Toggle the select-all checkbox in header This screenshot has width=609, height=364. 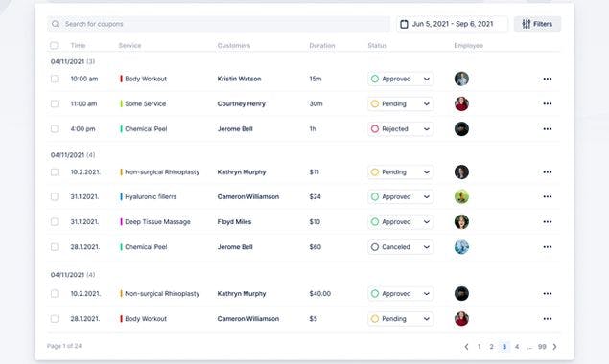tap(54, 45)
